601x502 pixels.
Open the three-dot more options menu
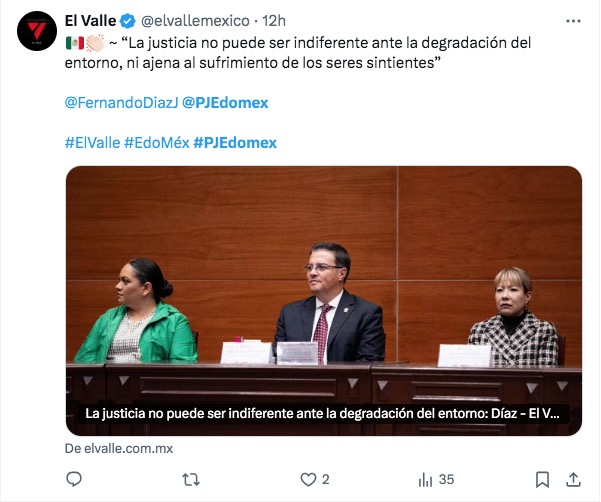[573, 21]
